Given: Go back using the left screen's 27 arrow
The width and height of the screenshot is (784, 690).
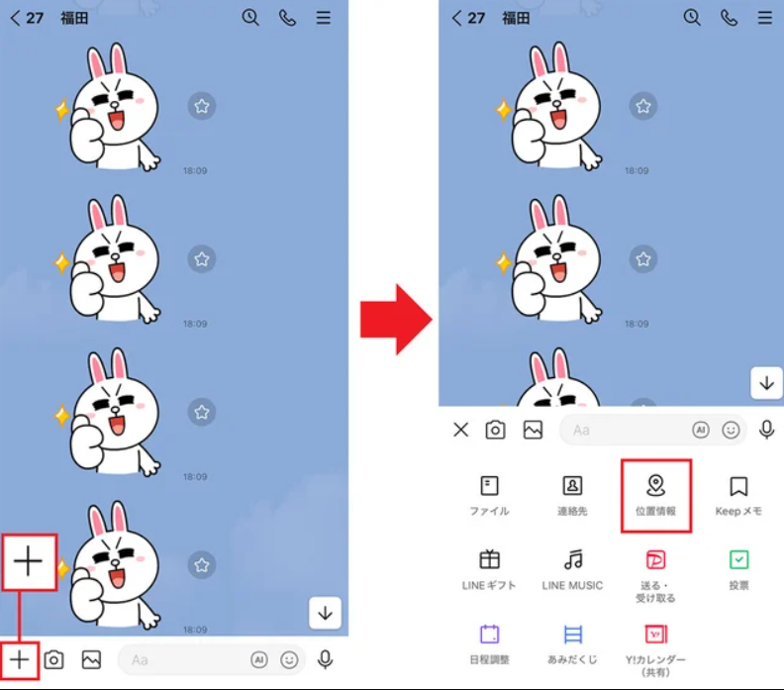Looking at the screenshot, I should click(x=27, y=19).
